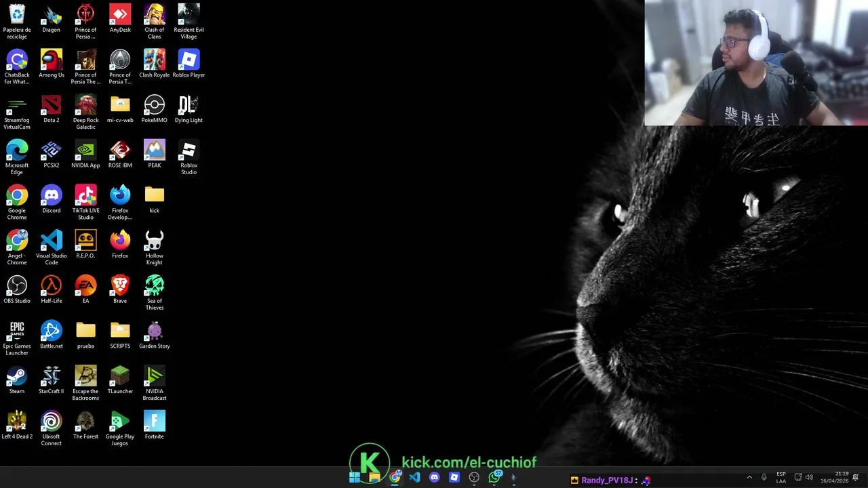
Task: Select Visual Studio Code desktop icon
Action: (x=52, y=247)
